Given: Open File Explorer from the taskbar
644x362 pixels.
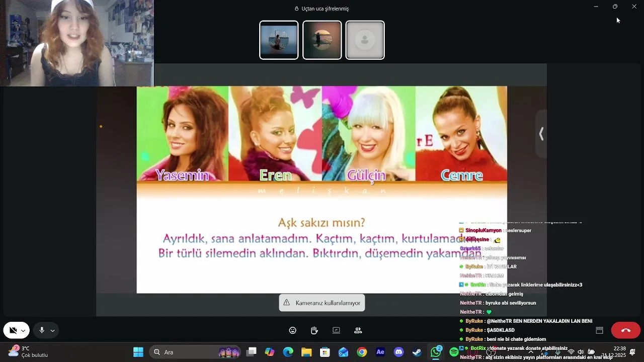Looking at the screenshot, I should [306, 352].
